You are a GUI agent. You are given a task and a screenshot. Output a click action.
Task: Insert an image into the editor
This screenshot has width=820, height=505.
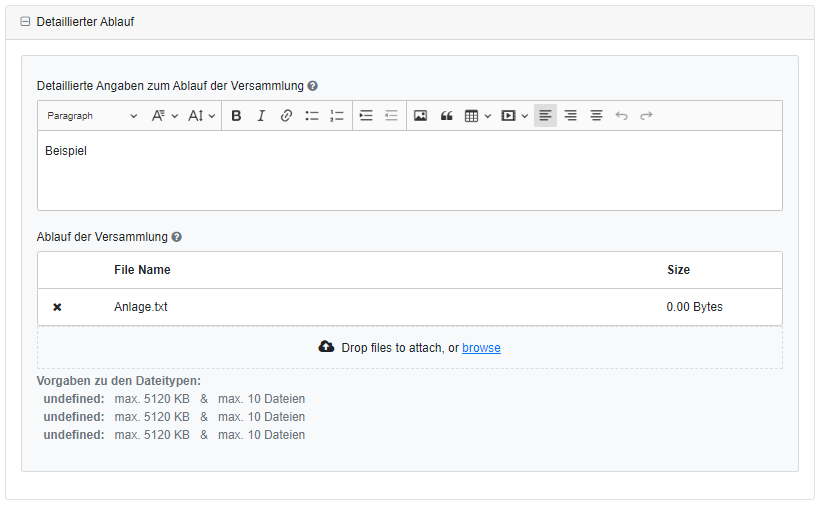pyautogui.click(x=421, y=116)
